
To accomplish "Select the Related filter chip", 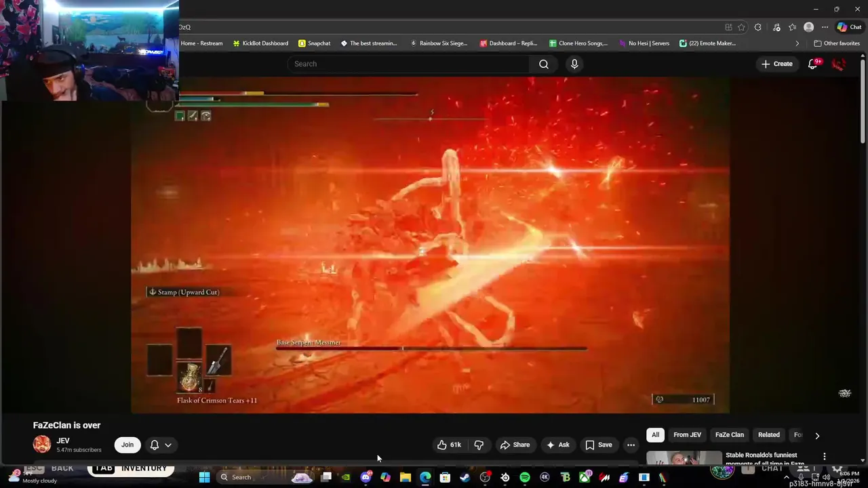I will click(x=769, y=435).
